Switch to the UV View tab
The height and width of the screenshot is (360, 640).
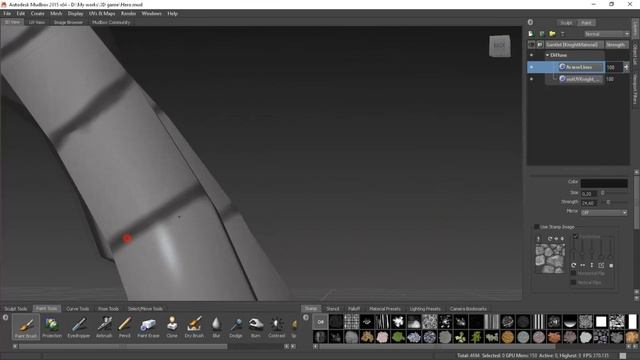click(x=37, y=22)
